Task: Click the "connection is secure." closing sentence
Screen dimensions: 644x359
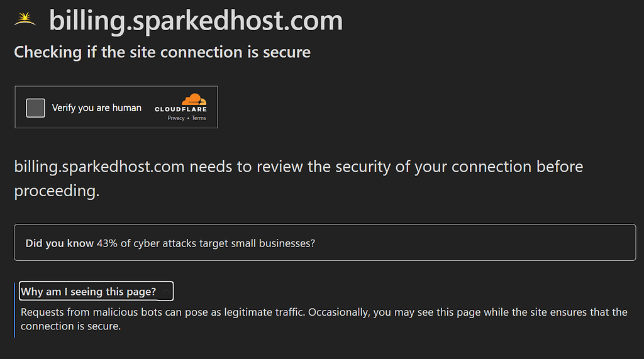Action: [x=70, y=326]
